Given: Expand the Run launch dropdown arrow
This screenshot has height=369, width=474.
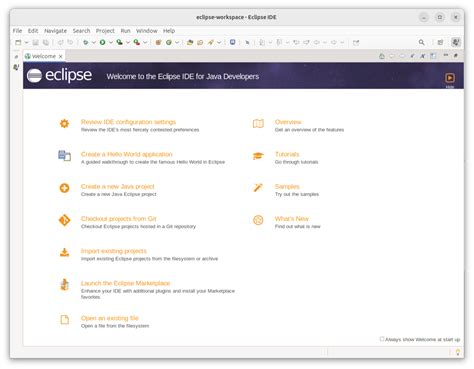Looking at the screenshot, I should pos(111,42).
